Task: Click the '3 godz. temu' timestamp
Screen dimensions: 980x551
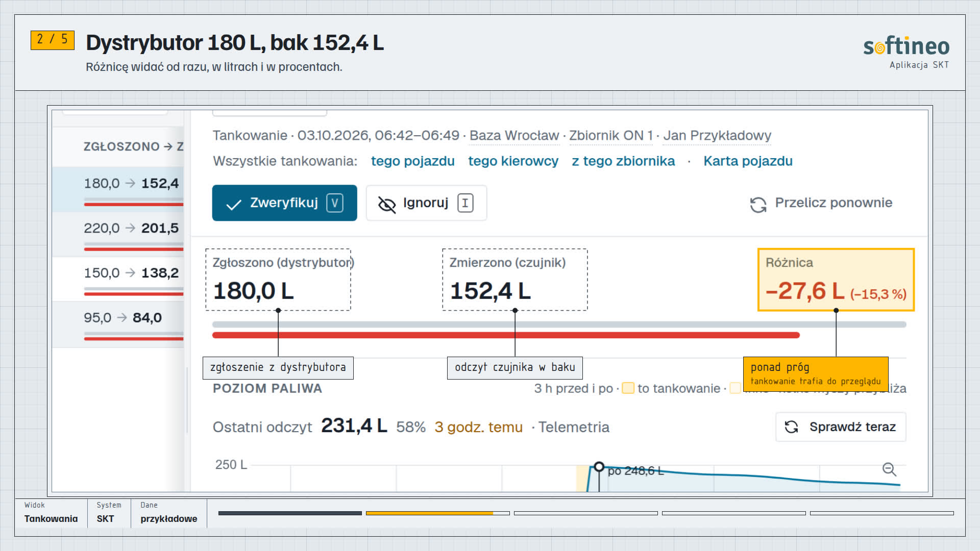Action: click(x=479, y=427)
